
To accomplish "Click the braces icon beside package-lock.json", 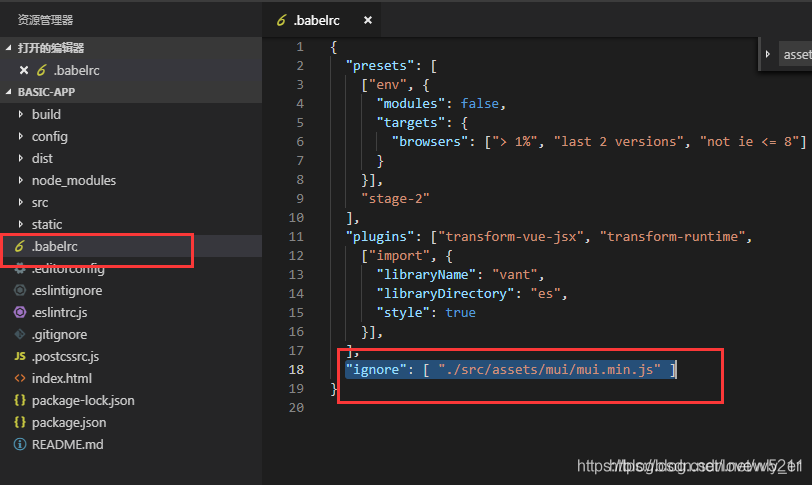I will tap(20, 400).
